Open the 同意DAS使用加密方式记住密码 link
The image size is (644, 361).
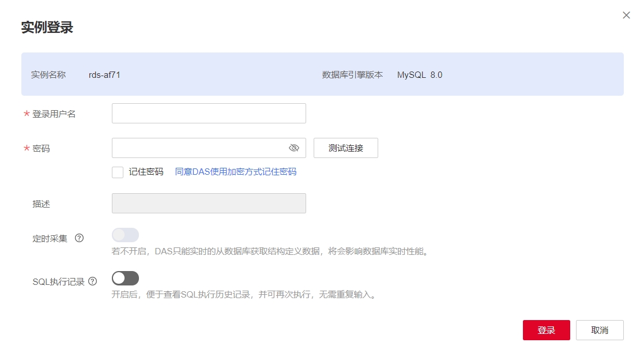235,172
